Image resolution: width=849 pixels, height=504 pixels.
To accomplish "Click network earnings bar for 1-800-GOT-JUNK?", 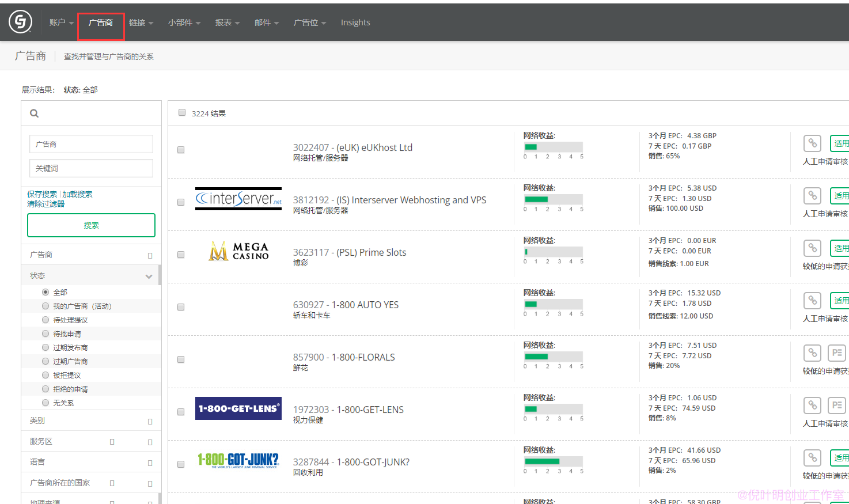I will (554, 461).
